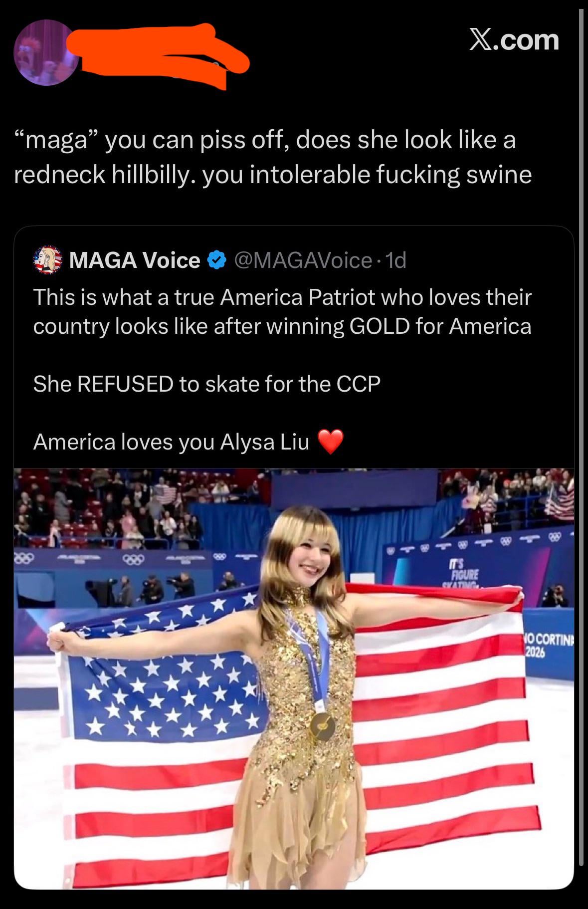Open the X.com source label
The height and width of the screenshot is (909, 588).
514,39
